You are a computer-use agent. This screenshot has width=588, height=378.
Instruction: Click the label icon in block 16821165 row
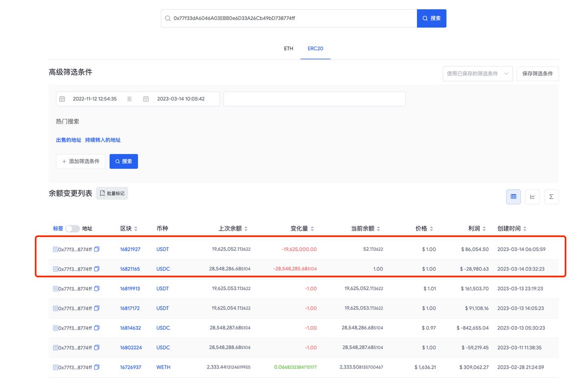(55, 269)
